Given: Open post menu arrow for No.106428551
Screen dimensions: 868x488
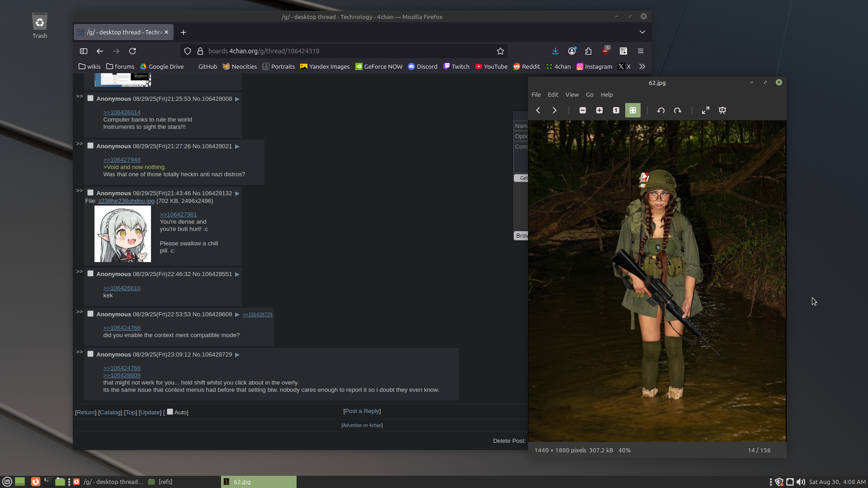Looking at the screenshot, I should click(237, 274).
